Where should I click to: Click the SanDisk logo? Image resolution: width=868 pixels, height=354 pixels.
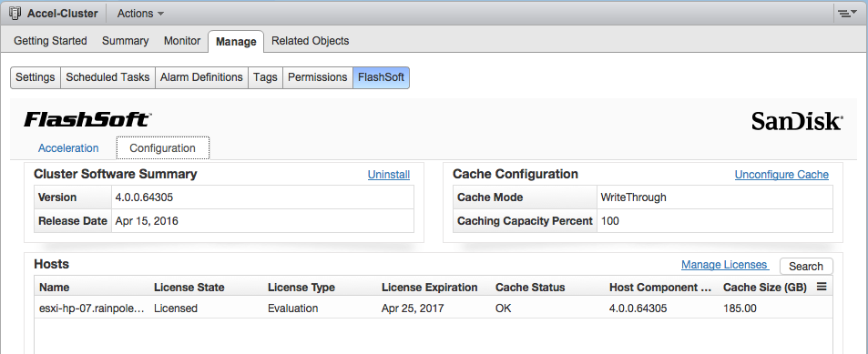[x=797, y=121]
